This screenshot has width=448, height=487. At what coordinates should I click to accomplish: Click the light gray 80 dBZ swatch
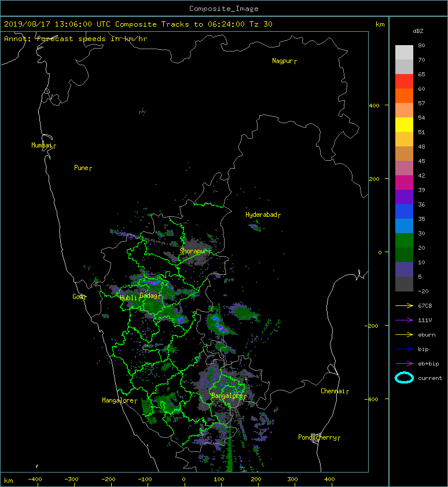click(x=404, y=53)
